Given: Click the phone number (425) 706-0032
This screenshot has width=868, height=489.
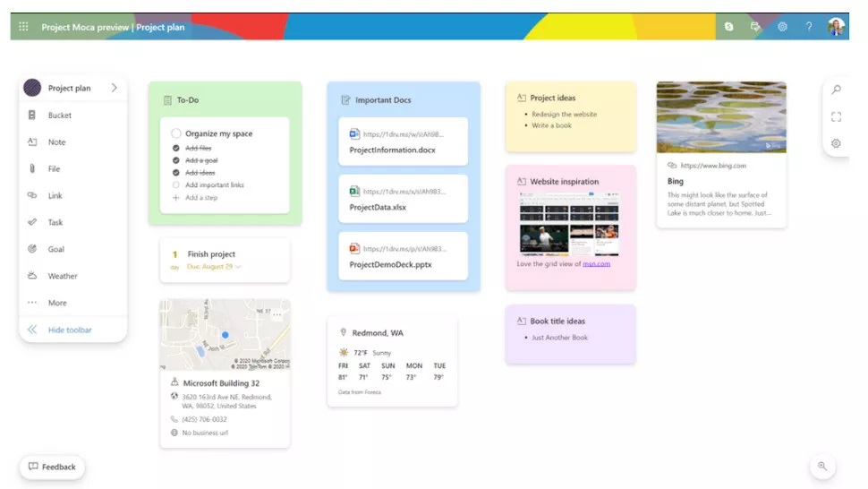Looking at the screenshot, I should [x=204, y=419].
